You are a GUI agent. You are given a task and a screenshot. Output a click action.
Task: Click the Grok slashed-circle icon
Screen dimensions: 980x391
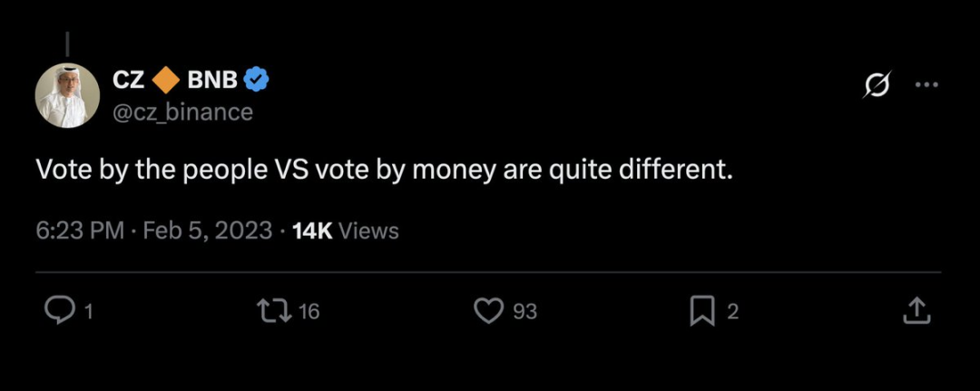click(x=877, y=84)
